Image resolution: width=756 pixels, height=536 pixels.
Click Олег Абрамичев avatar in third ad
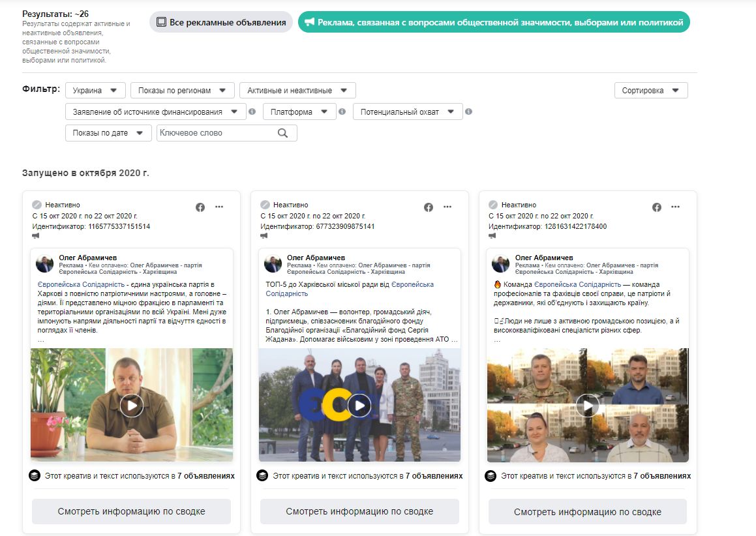click(500, 264)
